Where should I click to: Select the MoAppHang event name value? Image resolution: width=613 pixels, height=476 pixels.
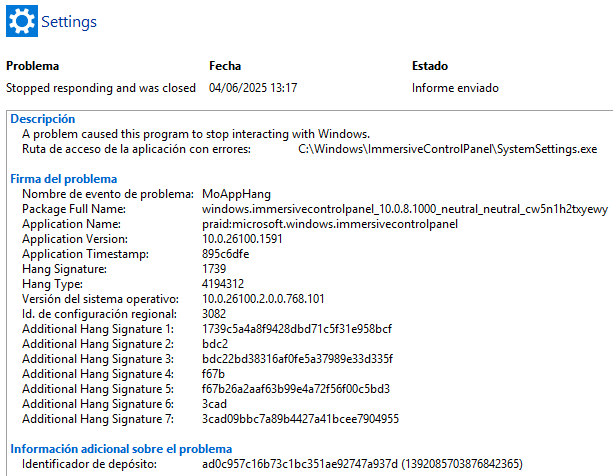pyautogui.click(x=236, y=194)
